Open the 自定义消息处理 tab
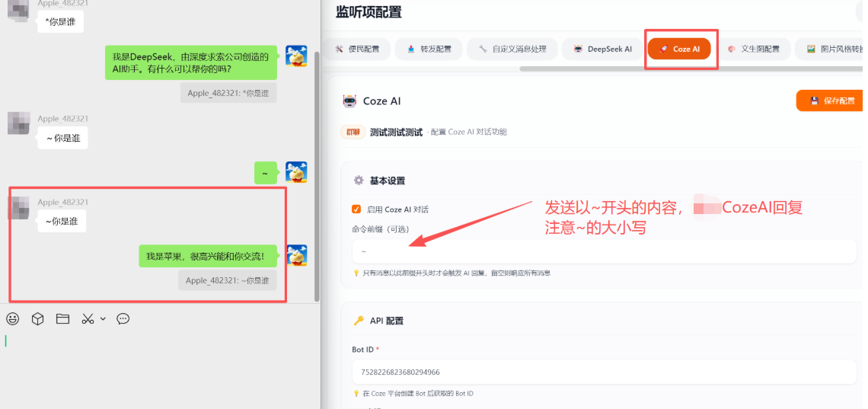868x409 pixels. coord(512,50)
